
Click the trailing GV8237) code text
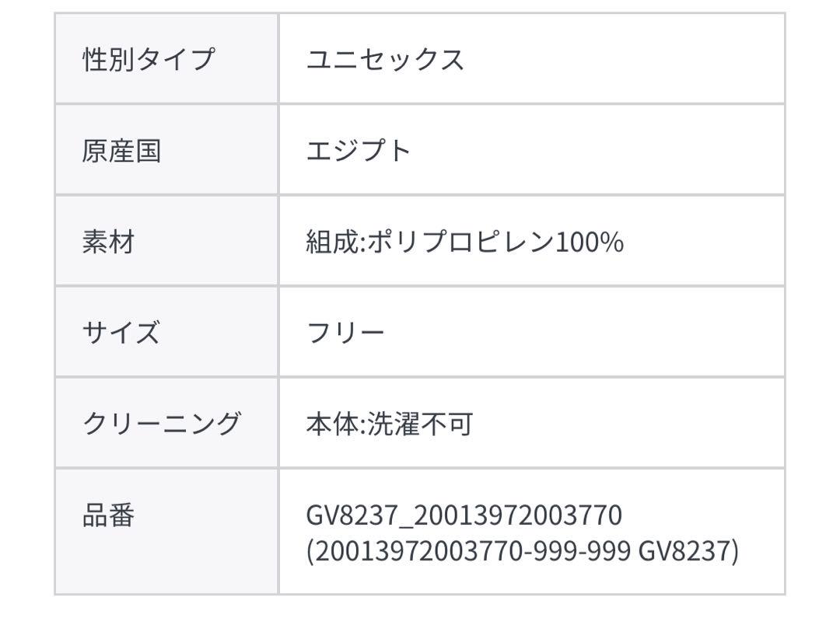coord(688,550)
